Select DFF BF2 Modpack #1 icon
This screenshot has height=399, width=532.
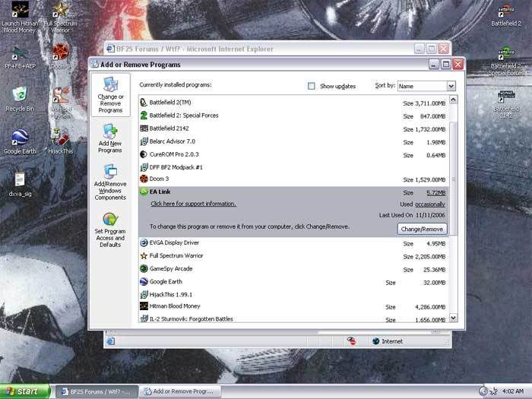(144, 167)
